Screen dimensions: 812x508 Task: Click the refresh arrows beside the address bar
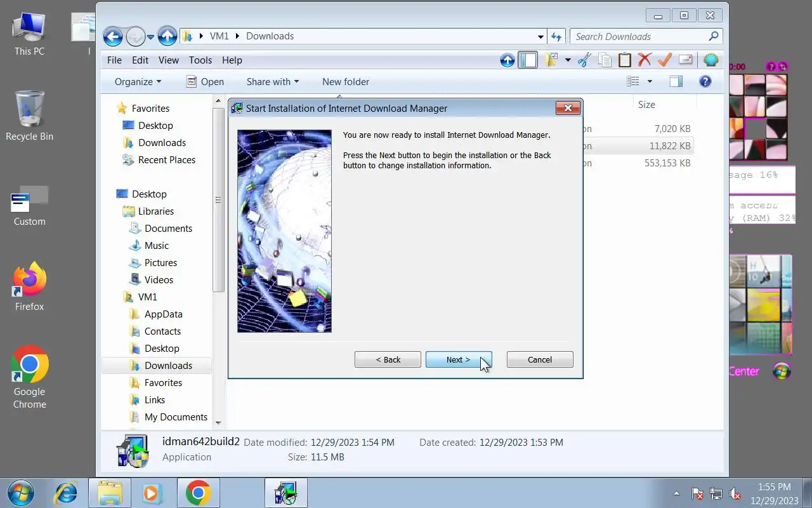pos(556,36)
